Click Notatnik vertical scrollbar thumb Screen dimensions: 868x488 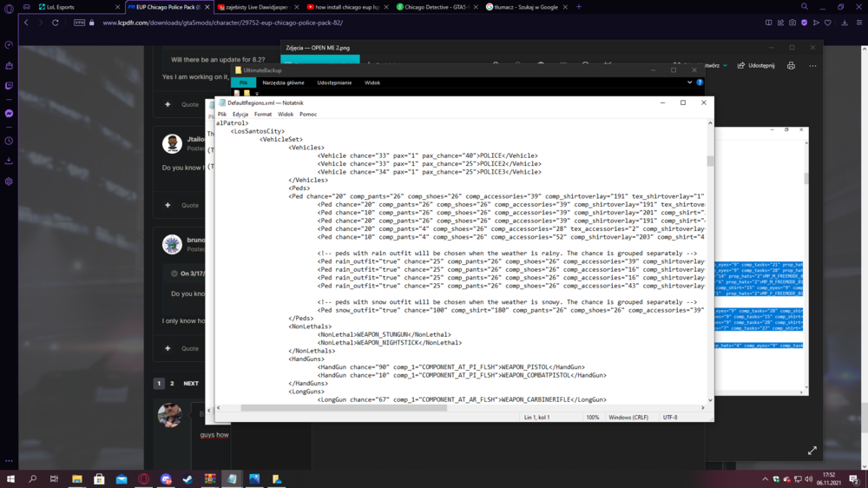point(710,162)
